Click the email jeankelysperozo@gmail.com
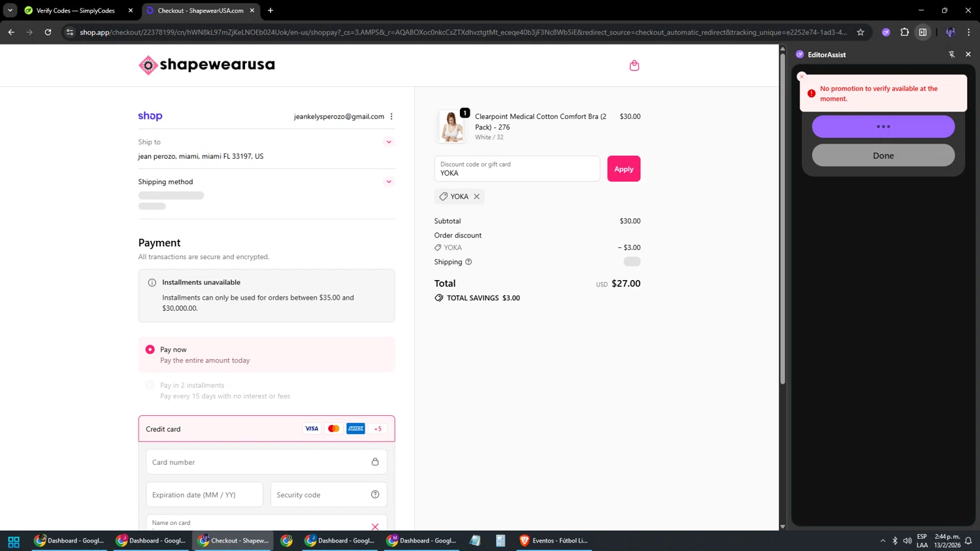This screenshot has height=551, width=980. [339, 116]
